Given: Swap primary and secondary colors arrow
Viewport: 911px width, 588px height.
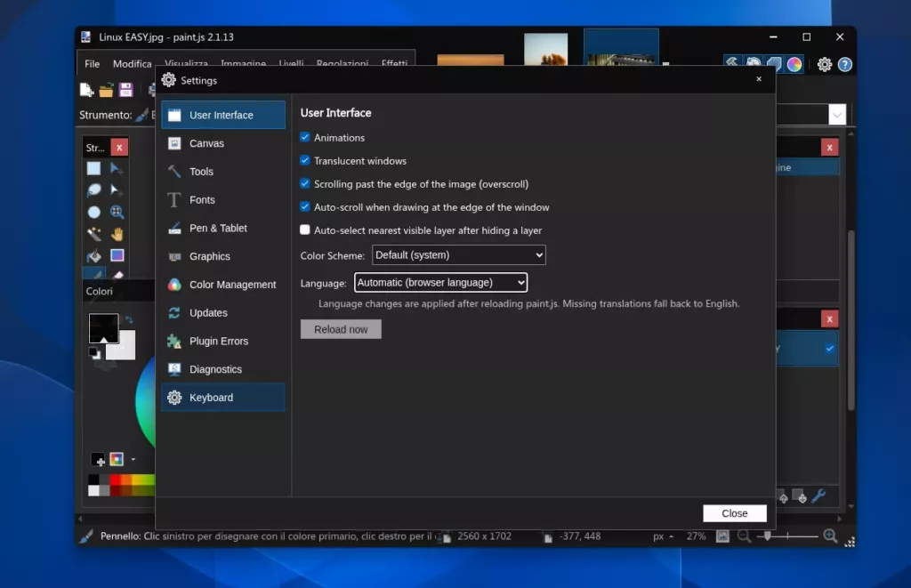Looking at the screenshot, I should (129, 319).
